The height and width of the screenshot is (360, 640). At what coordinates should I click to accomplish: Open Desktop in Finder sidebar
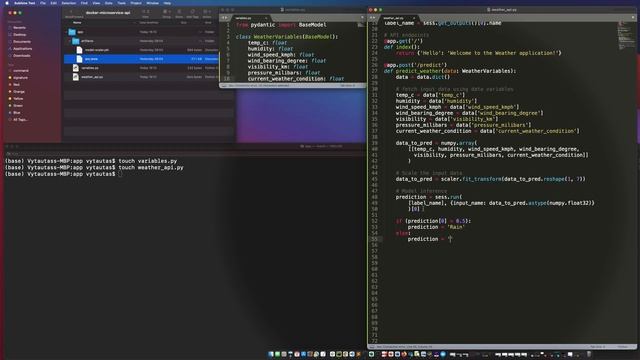19,35
